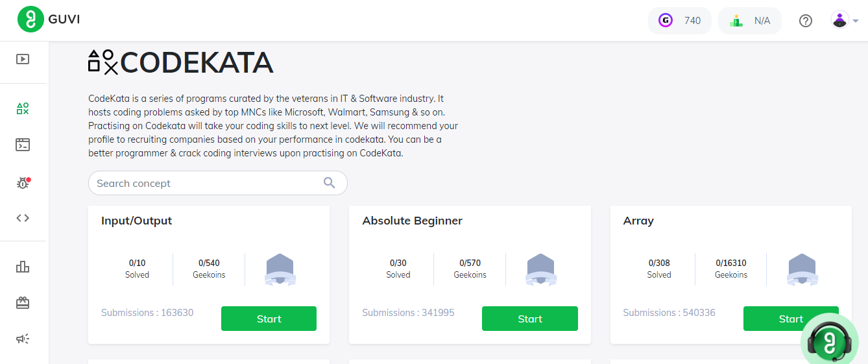Image resolution: width=868 pixels, height=364 pixels.
Task: Click the megaphone announcements sidebar icon
Action: tap(23, 339)
